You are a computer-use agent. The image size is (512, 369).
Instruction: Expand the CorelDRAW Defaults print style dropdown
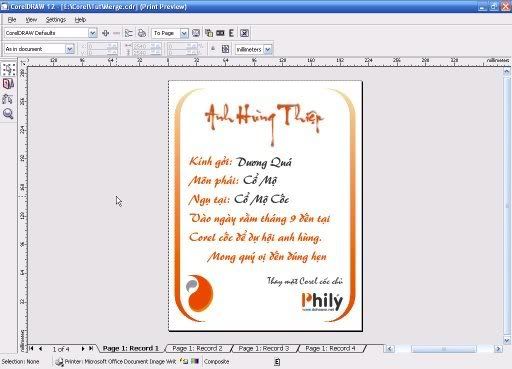coord(93,33)
